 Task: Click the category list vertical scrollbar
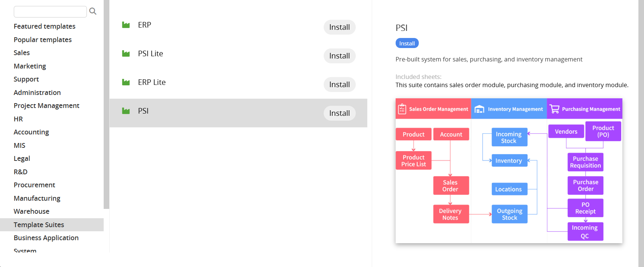[106, 104]
